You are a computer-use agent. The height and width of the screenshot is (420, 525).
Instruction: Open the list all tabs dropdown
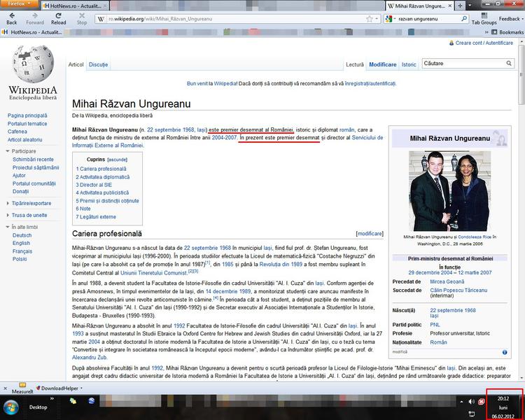pyautogui.click(x=470, y=6)
